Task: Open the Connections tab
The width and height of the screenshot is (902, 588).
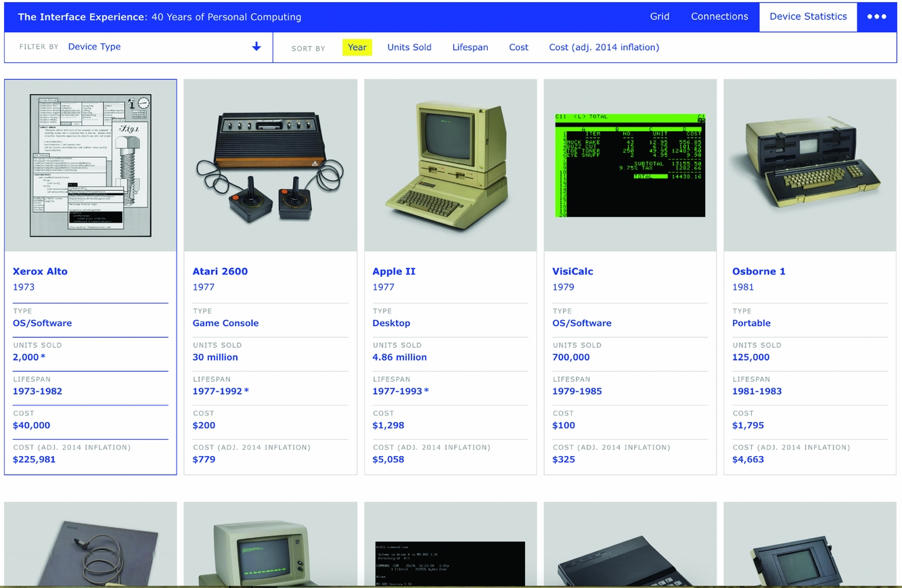Action: click(x=719, y=16)
